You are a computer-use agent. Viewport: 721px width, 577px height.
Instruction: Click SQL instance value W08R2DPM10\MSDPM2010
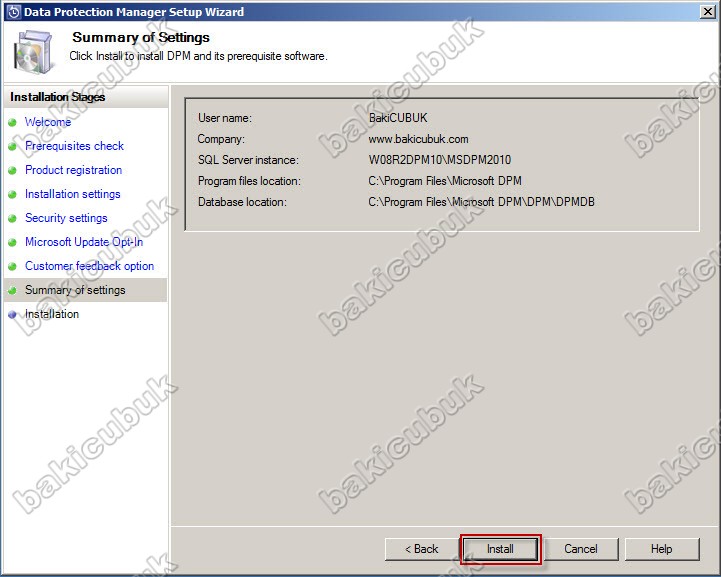440,160
